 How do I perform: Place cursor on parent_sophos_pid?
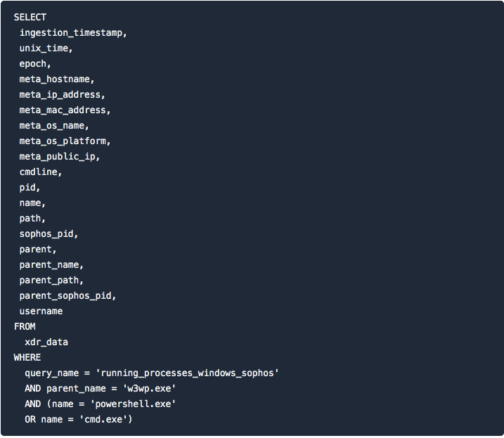tap(67, 296)
